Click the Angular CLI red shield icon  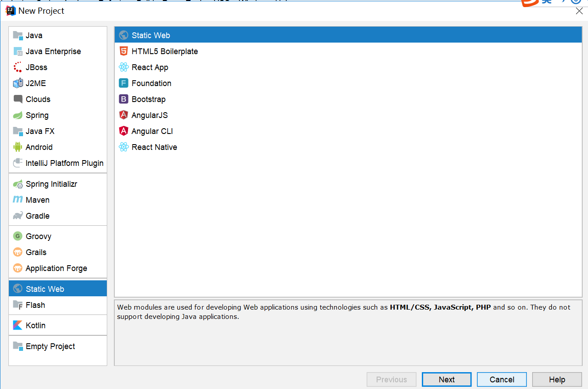click(x=124, y=131)
